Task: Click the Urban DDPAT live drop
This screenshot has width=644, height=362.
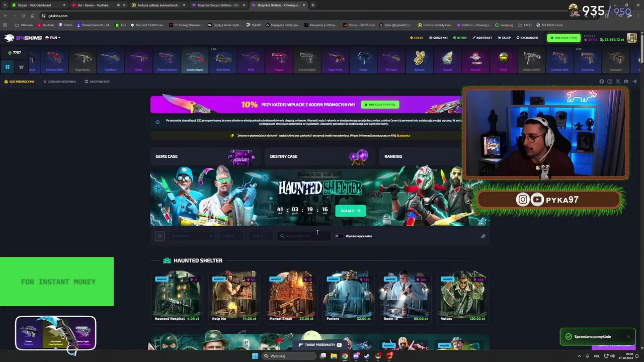Action: click(532, 61)
